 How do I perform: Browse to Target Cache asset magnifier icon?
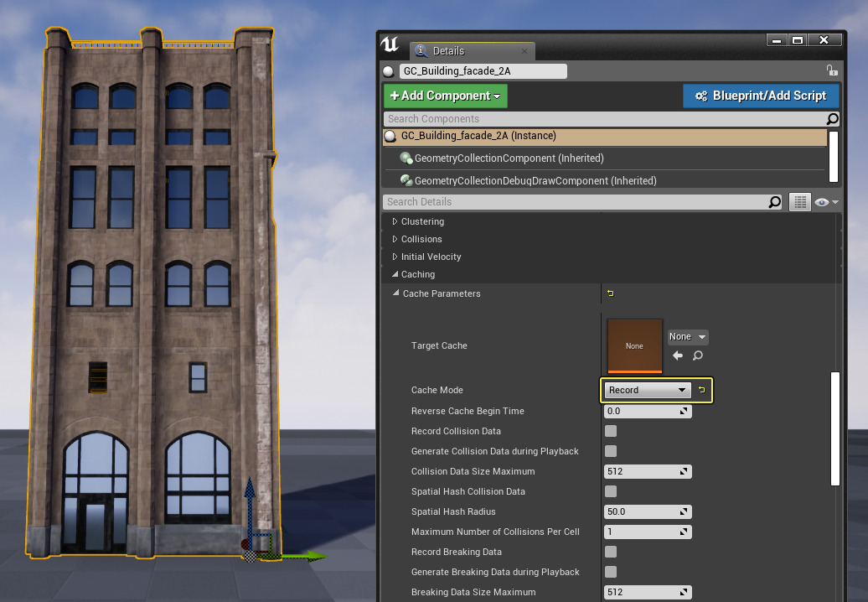click(x=697, y=355)
